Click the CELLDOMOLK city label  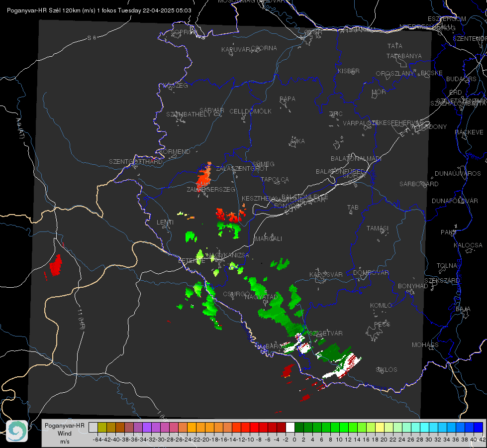point(250,112)
